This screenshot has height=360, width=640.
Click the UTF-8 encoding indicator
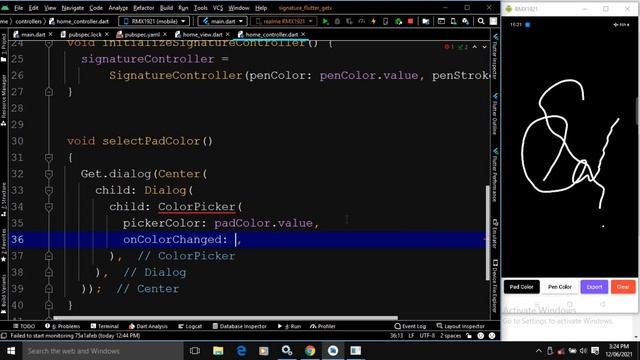[x=427, y=336]
